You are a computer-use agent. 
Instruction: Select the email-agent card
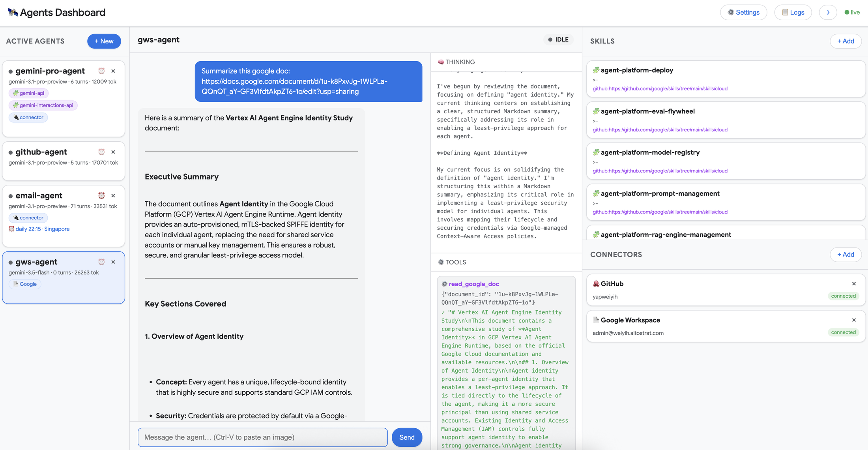pyautogui.click(x=64, y=216)
